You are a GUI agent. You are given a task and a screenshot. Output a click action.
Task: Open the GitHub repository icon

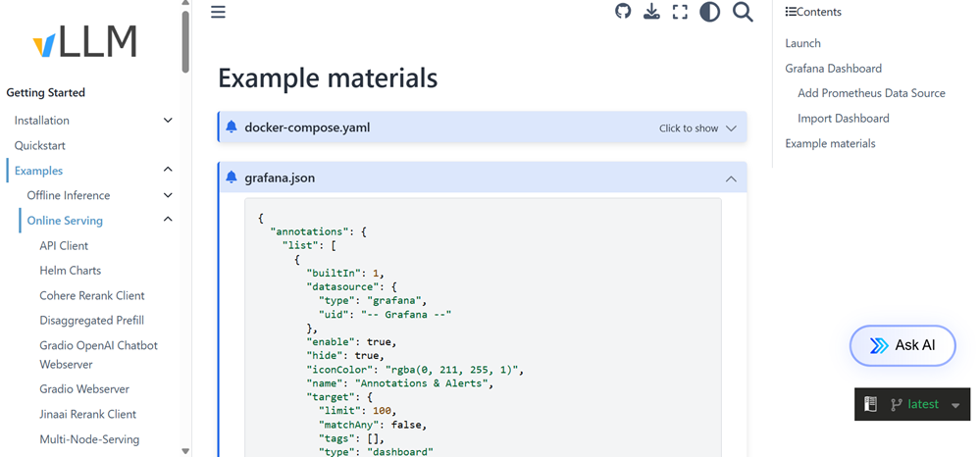[623, 12]
